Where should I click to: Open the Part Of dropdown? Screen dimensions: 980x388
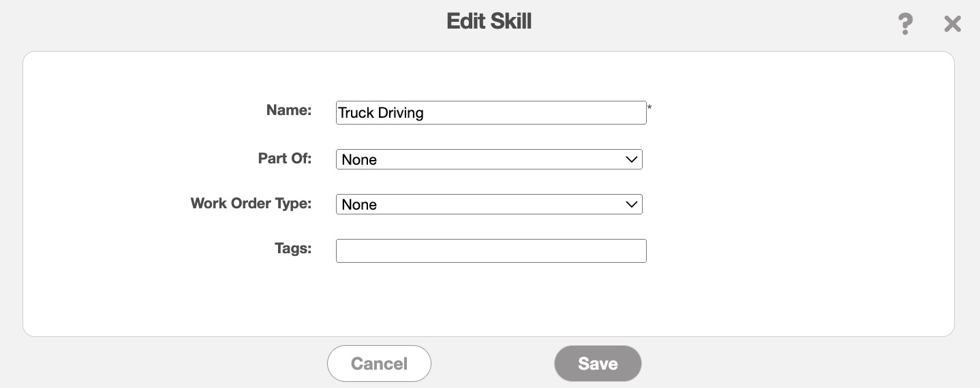[489, 159]
